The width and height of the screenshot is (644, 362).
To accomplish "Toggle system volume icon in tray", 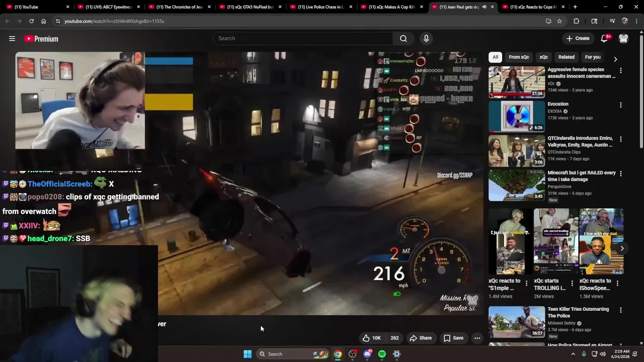I will pos(603,354).
